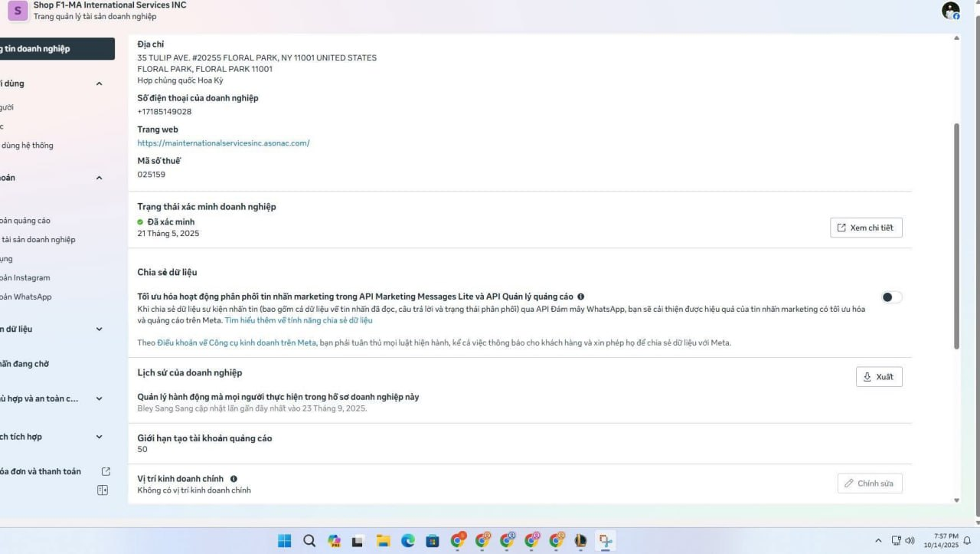
Task: Switch to Snipping Tool on the taskbar
Action: (x=606, y=541)
